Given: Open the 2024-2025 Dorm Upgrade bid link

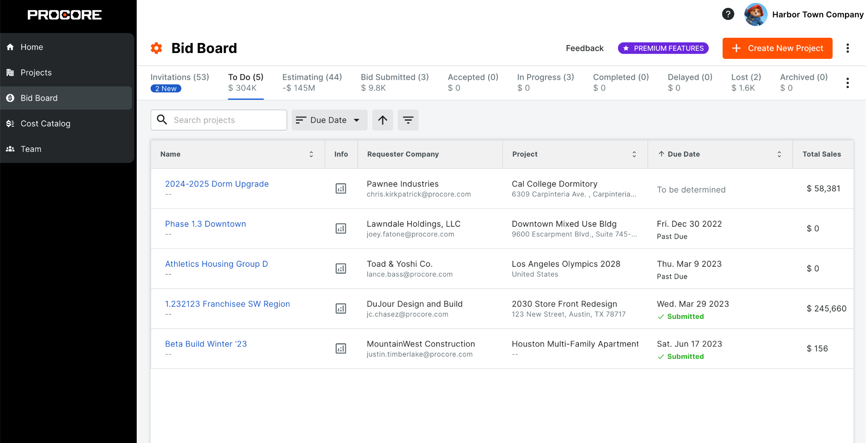Looking at the screenshot, I should [217, 184].
